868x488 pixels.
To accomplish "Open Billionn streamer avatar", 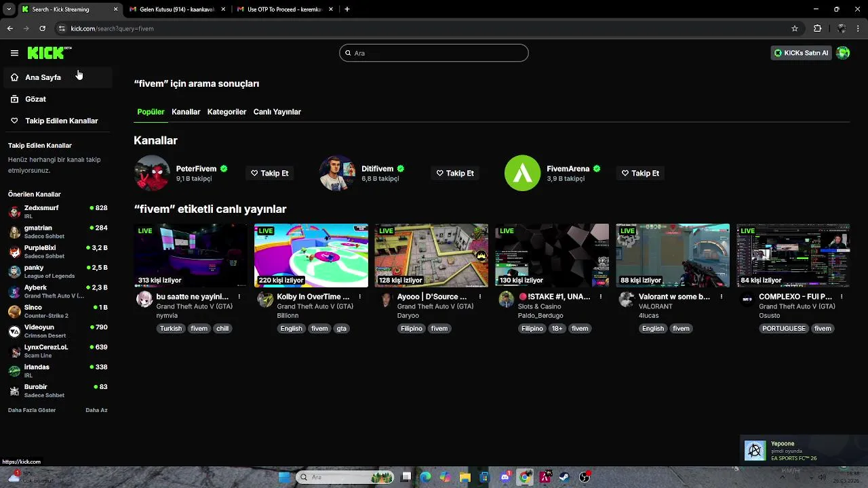I will click(265, 300).
